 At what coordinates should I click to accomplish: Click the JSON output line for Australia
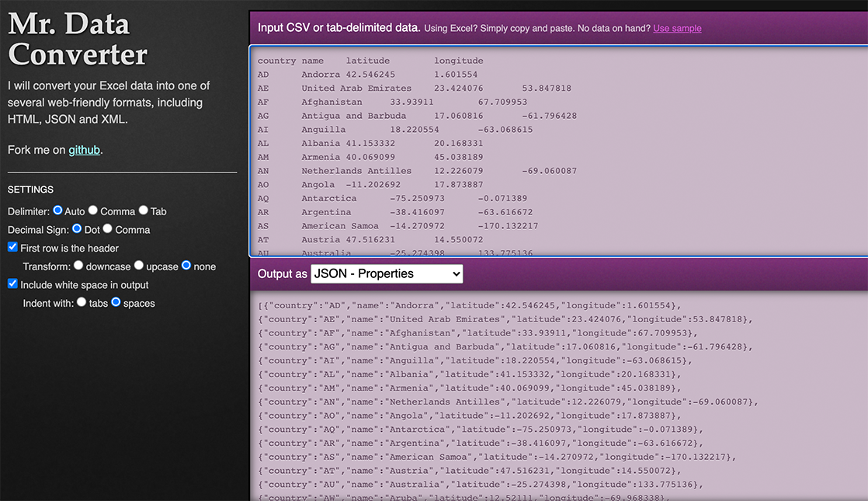tap(481, 485)
